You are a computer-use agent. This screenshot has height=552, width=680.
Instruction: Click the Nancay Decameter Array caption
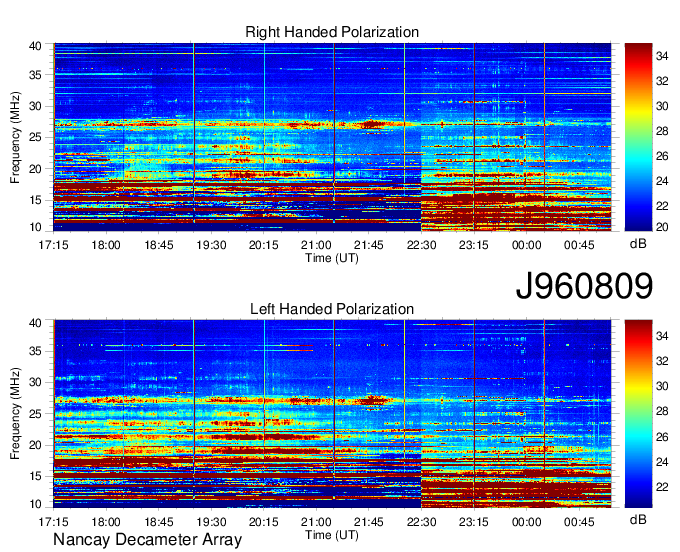pyautogui.click(x=147, y=540)
